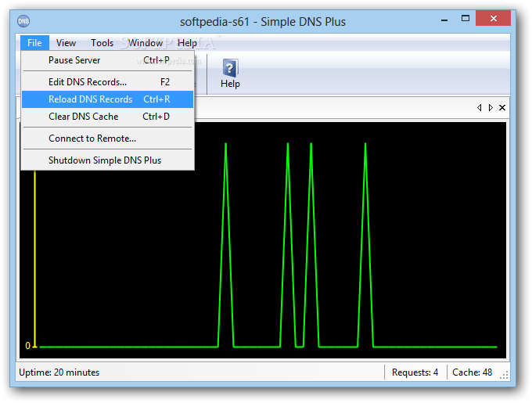Maximize the Simple DNS Plus window
This screenshot has width=532, height=403.
pos(465,18)
